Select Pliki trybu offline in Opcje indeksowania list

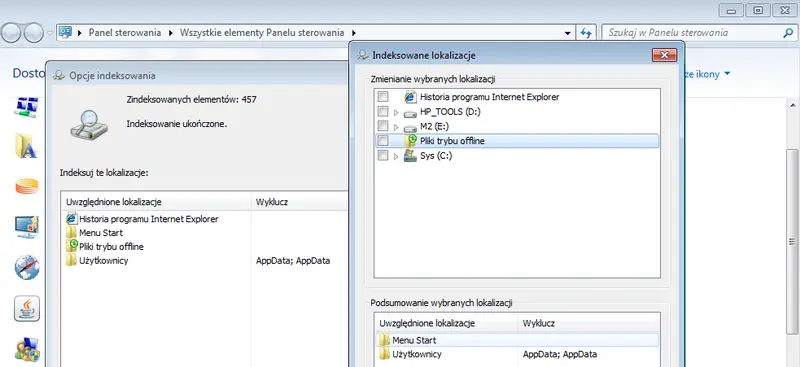(111, 247)
